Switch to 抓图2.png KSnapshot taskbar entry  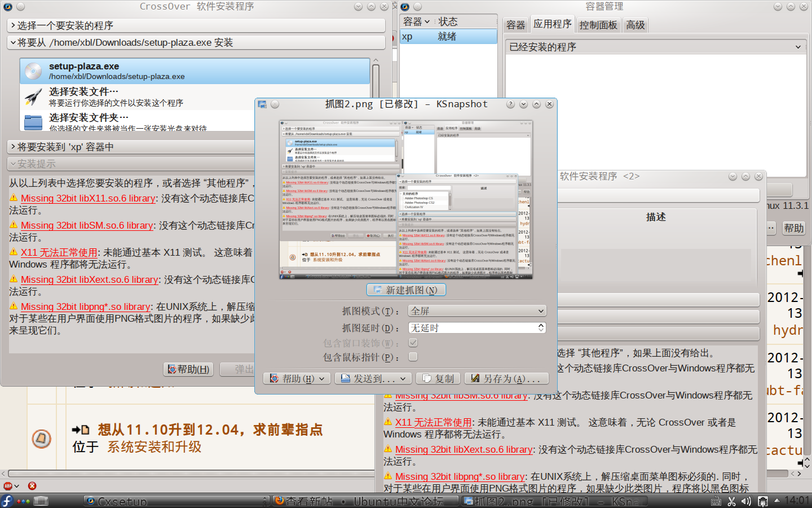click(553, 501)
